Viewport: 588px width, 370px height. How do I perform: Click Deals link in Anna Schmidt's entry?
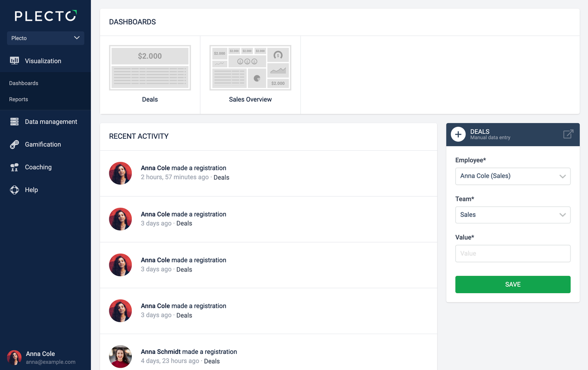click(212, 361)
